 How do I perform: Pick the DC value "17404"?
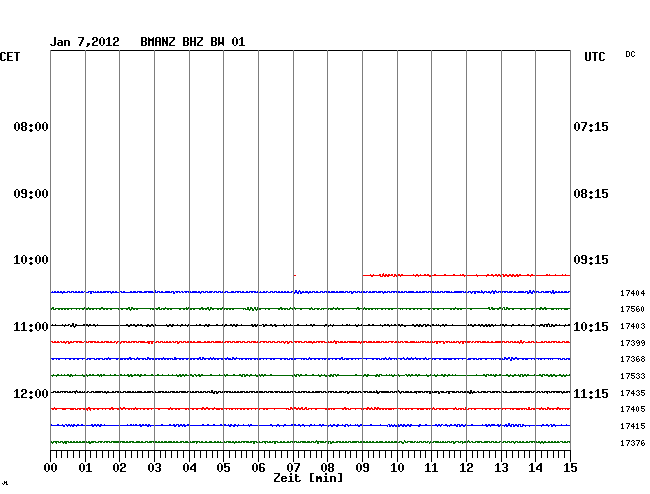pos(633,293)
